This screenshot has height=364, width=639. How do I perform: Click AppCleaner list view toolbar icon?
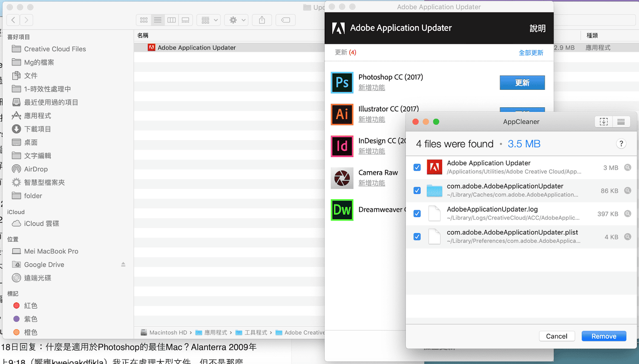coord(621,122)
